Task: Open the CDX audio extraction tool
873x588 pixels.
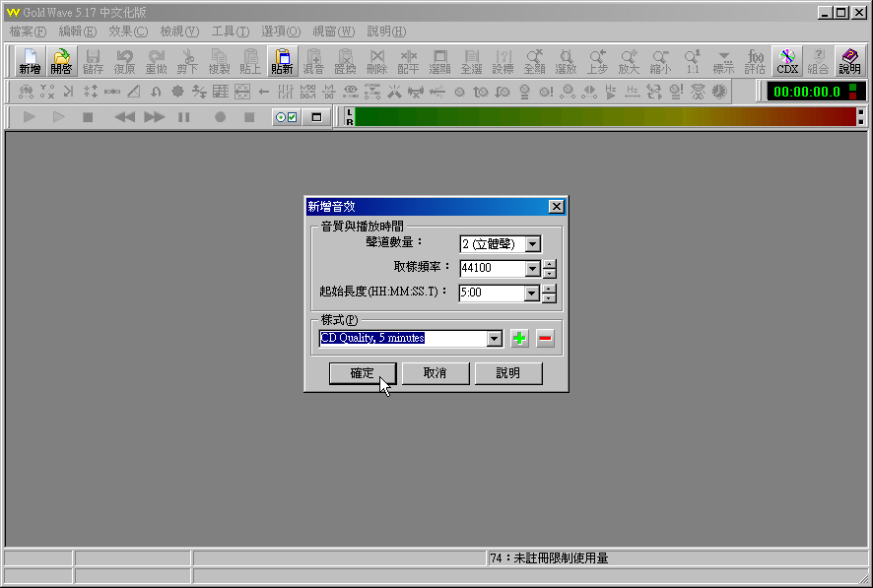Action: (786, 61)
